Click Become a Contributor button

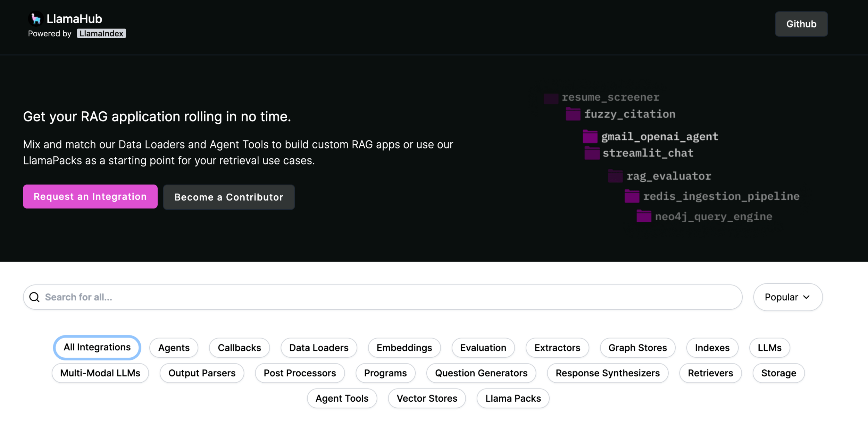(229, 197)
